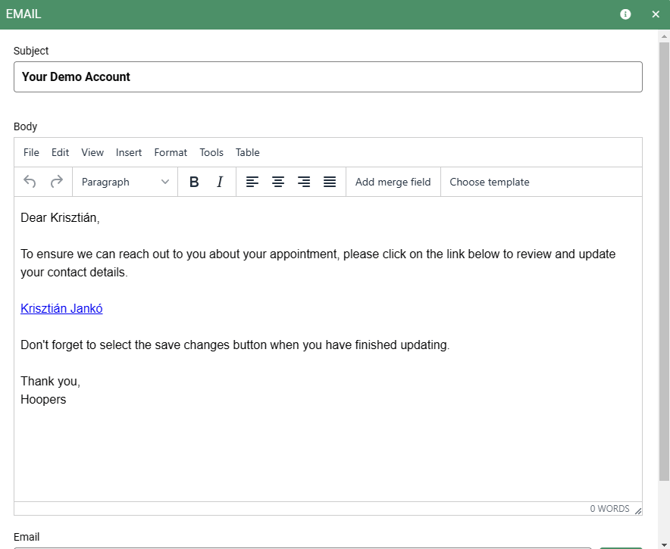Viewport: 670px width, 549px height.
Task: Open the Choose template menu
Action: [489, 182]
